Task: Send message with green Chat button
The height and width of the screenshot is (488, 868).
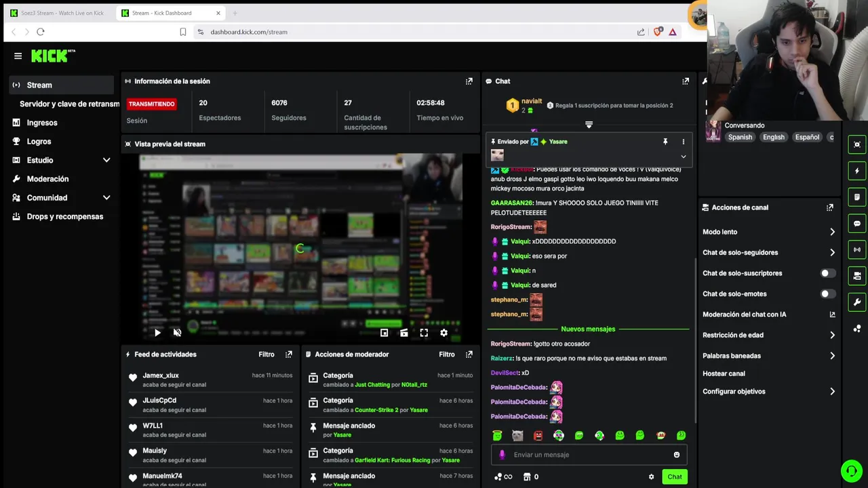Action: [674, 476]
